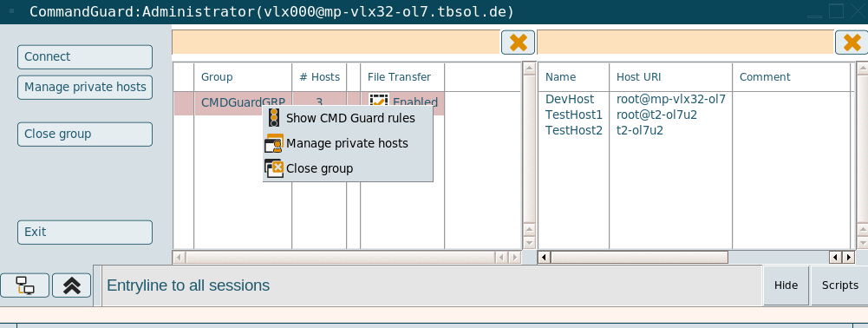Select Manage private hosts in context menu
Image resolution: width=868 pixels, height=328 pixels.
[x=348, y=143]
